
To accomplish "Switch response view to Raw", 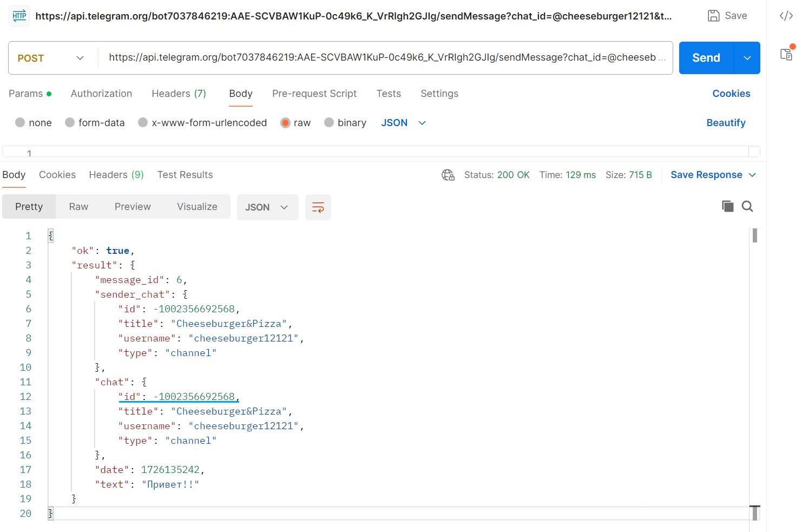I will 78,207.
